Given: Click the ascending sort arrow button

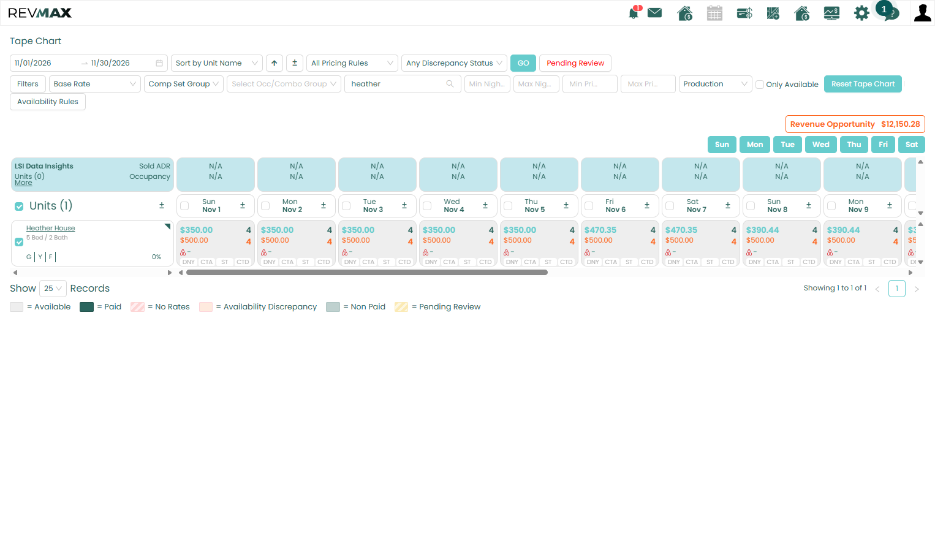Looking at the screenshot, I should pos(274,63).
